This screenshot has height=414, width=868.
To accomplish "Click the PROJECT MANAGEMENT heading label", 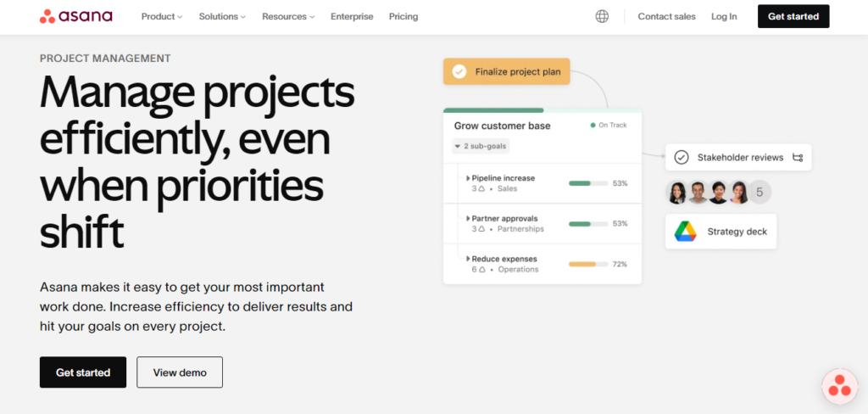I will click(x=105, y=59).
